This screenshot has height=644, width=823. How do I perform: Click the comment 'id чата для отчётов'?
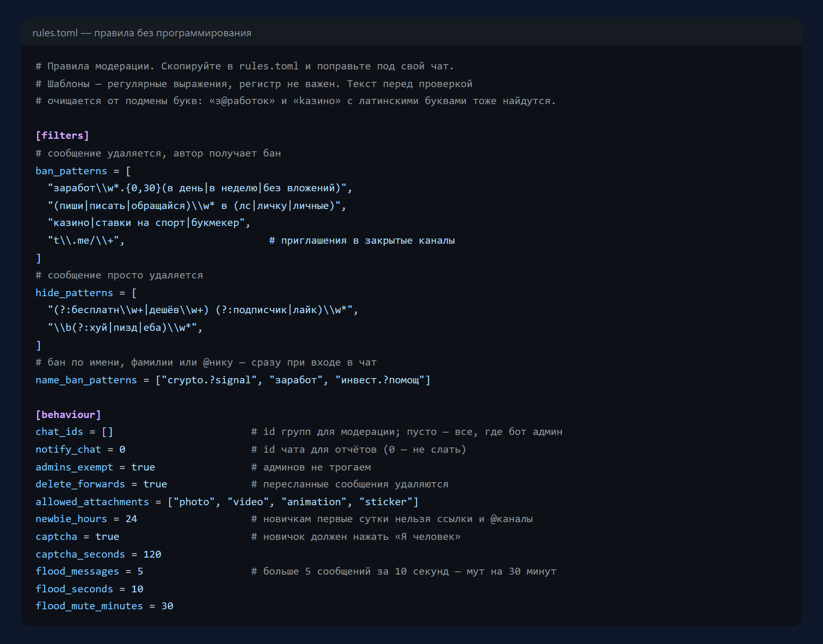point(359,450)
